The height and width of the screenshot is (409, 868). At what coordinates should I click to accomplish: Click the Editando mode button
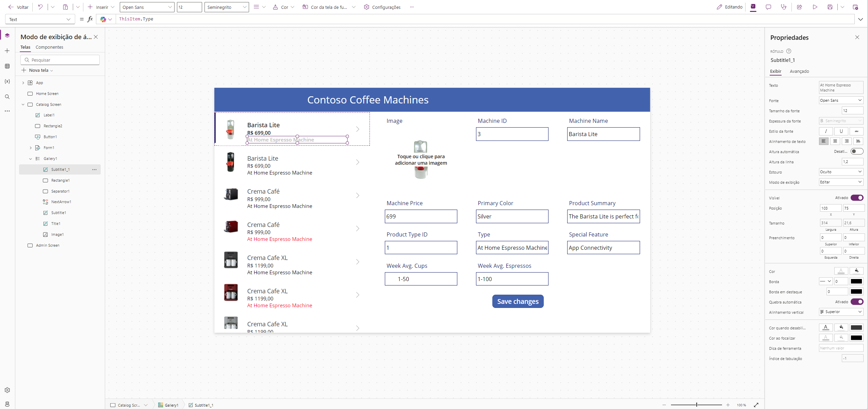pos(730,7)
